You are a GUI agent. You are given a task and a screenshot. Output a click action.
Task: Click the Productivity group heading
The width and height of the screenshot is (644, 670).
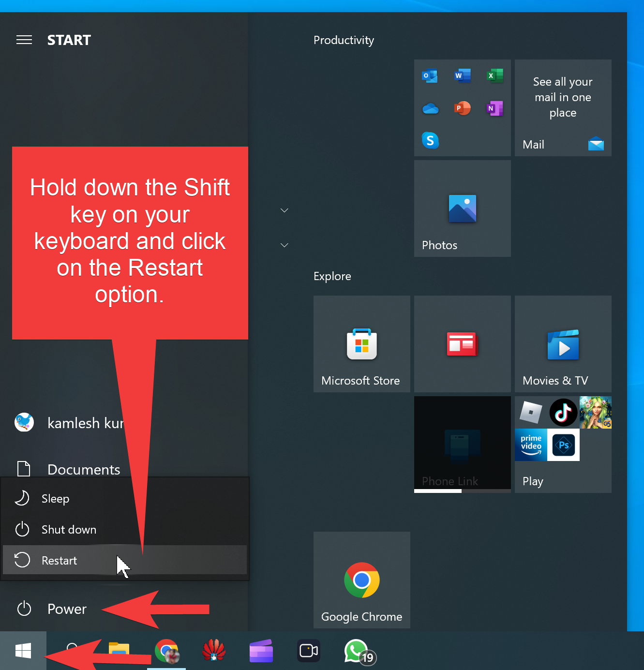[344, 40]
